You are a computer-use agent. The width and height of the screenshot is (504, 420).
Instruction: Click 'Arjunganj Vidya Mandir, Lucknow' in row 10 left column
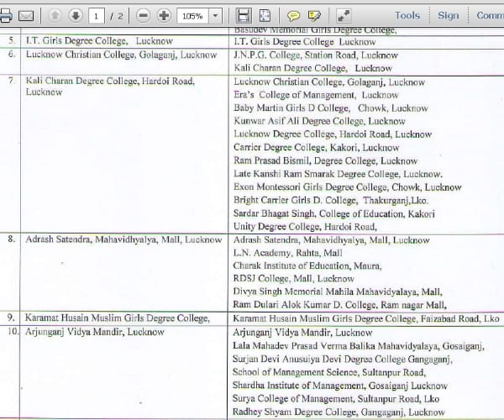click(95, 332)
